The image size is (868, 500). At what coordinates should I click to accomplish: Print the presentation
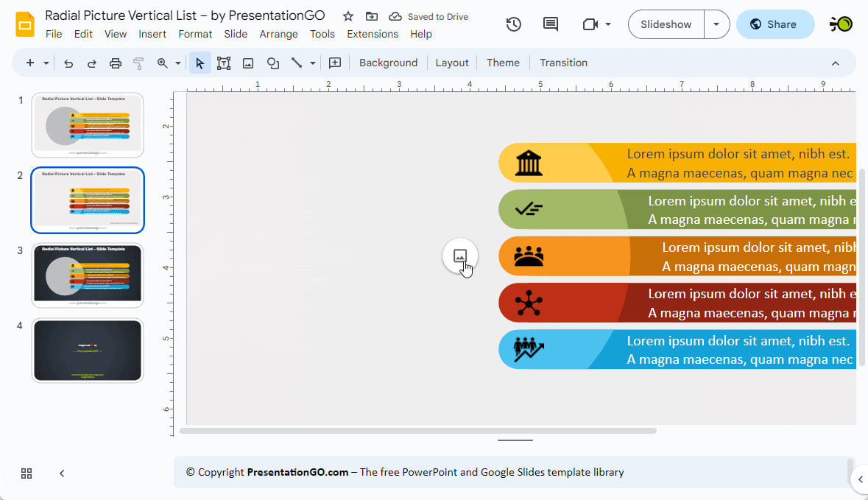coord(115,63)
